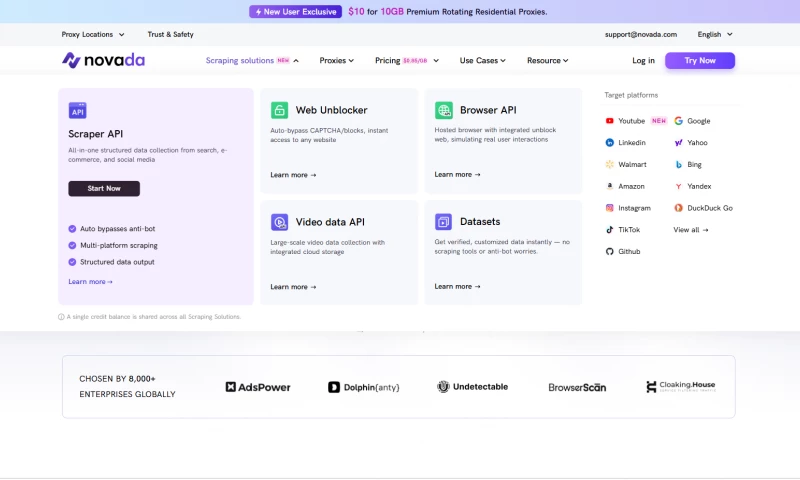The height and width of the screenshot is (480, 800).
Task: Select the Datasets title
Action: pos(480,222)
